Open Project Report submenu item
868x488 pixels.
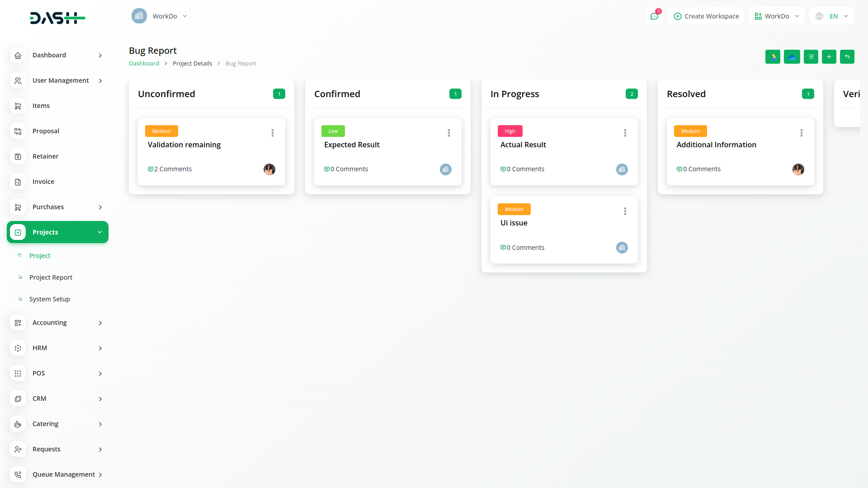[x=51, y=277]
